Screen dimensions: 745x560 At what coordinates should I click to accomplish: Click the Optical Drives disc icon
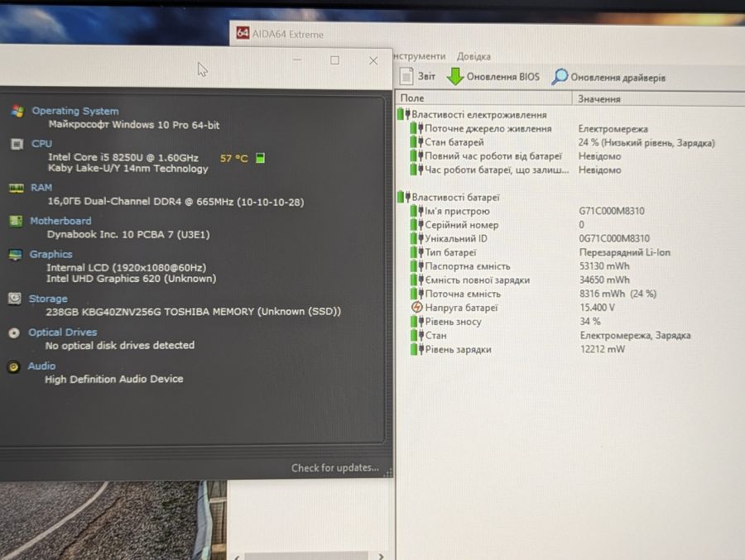14,333
